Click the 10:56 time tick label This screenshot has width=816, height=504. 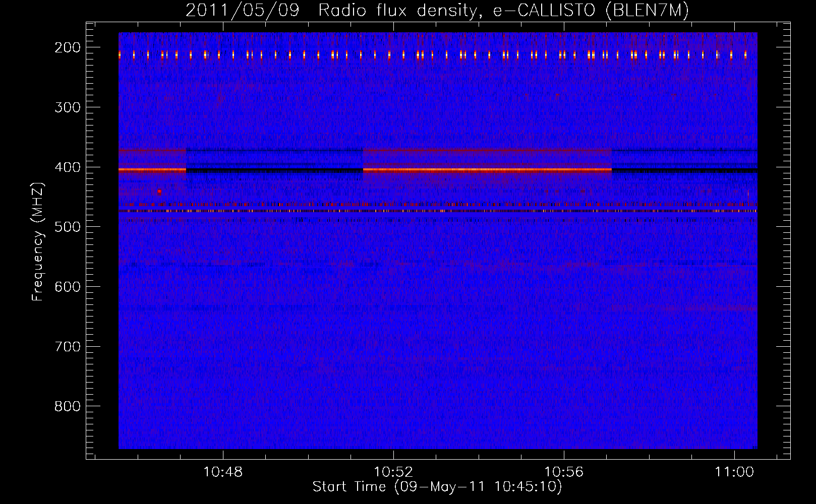coord(564,472)
